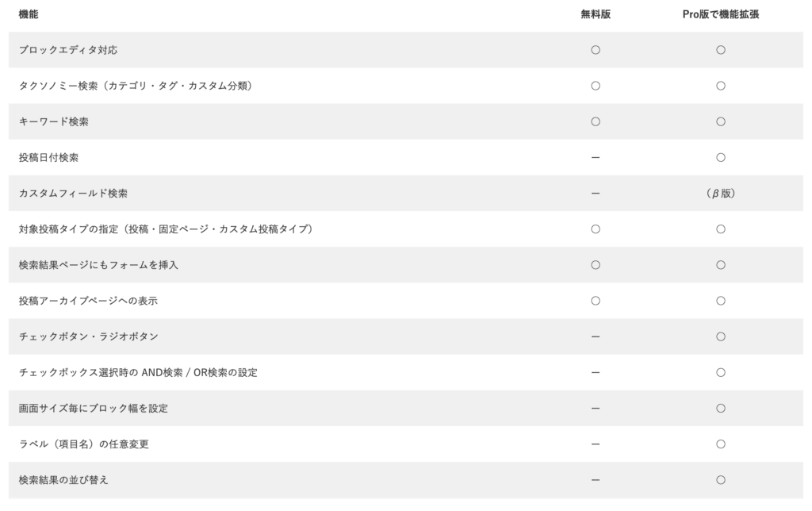Click the Pro版 circle for AND検索 / OR検索の設定

(721, 372)
